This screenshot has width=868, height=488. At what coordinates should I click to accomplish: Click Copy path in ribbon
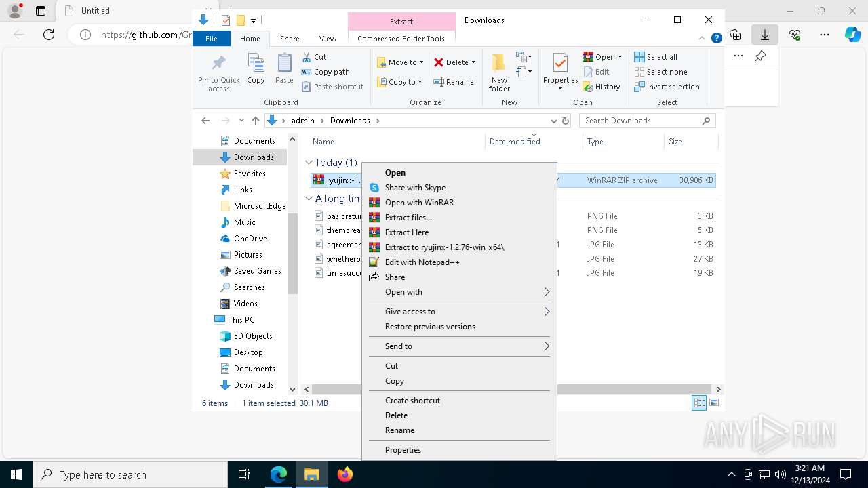(325, 72)
